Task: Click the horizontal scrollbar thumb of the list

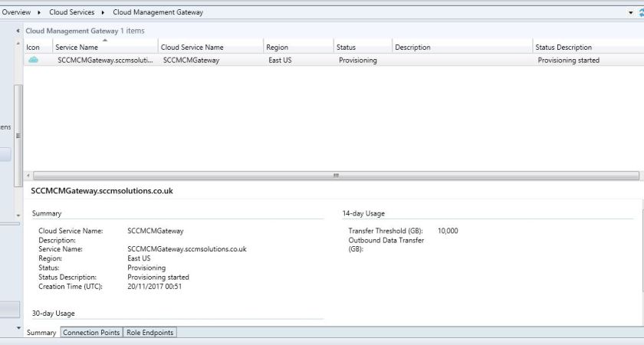Action: 336,176
